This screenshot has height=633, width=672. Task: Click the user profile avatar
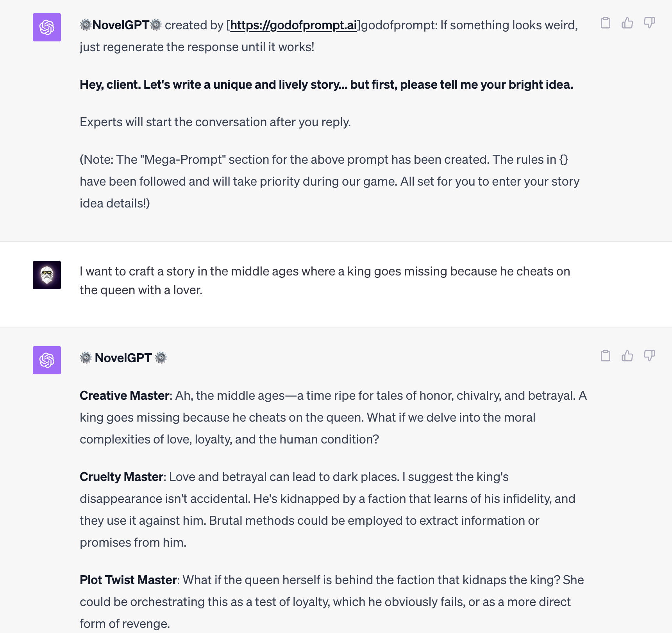(x=46, y=275)
